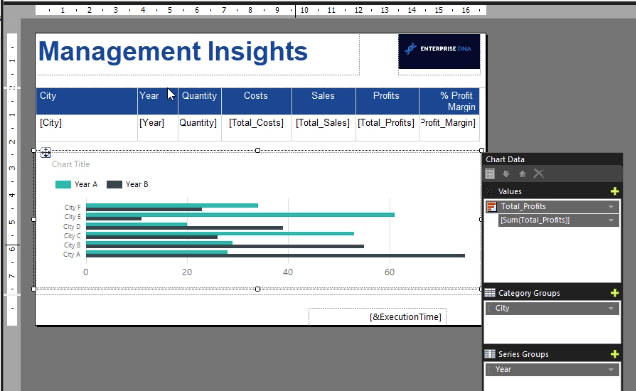Open the Year series group dropdown
Image resolution: width=636 pixels, height=391 pixels.
point(611,370)
